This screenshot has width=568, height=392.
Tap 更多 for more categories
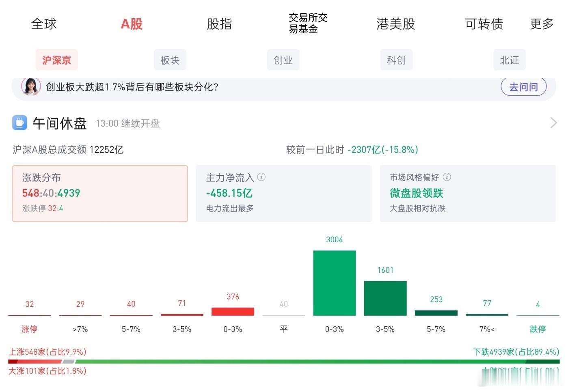pyautogui.click(x=542, y=24)
